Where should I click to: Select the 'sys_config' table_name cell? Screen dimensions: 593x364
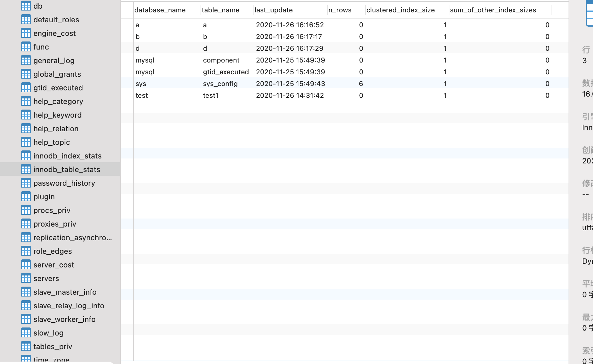[220, 84]
